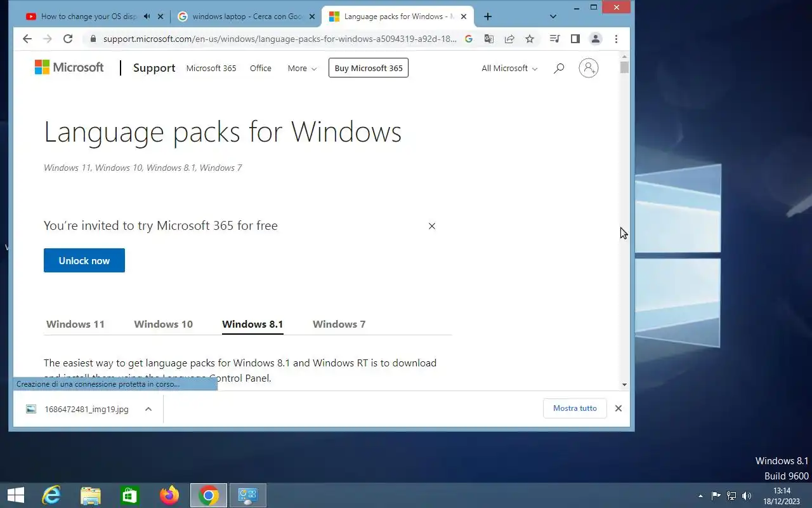Viewport: 812px width, 508px height.
Task: Click the Unlock now button
Action: [x=84, y=260]
